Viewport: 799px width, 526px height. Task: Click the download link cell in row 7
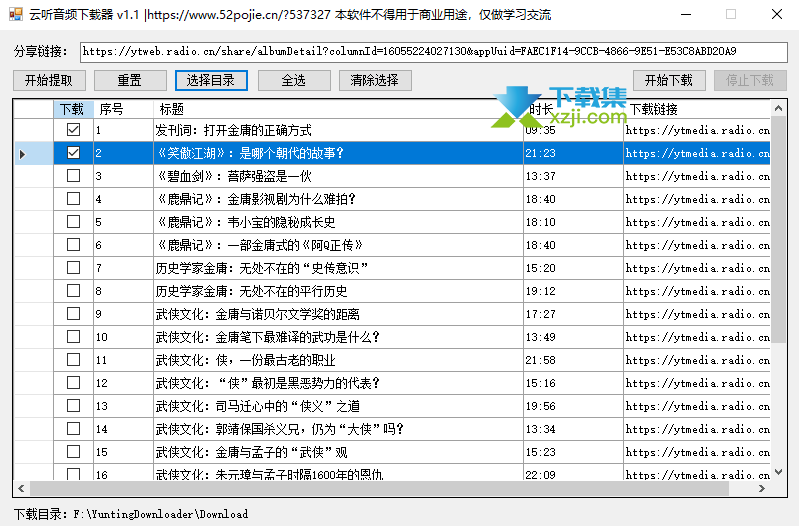[x=697, y=268]
